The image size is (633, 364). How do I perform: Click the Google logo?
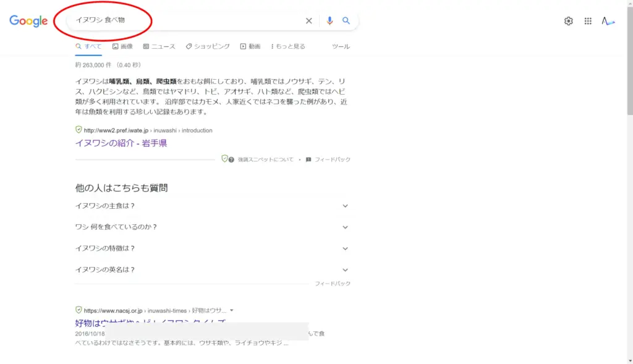(x=28, y=21)
